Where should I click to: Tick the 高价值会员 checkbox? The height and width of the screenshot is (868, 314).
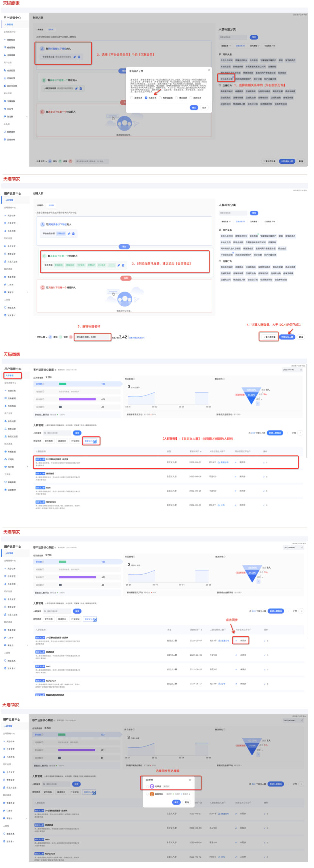pos(160,98)
